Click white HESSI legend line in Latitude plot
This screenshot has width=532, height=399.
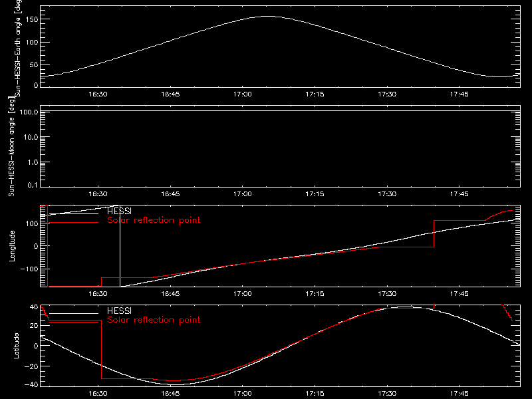coord(74,313)
